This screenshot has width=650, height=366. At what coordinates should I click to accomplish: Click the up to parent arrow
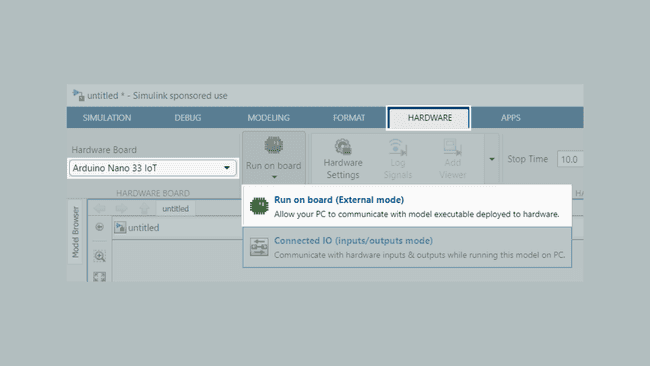click(144, 208)
